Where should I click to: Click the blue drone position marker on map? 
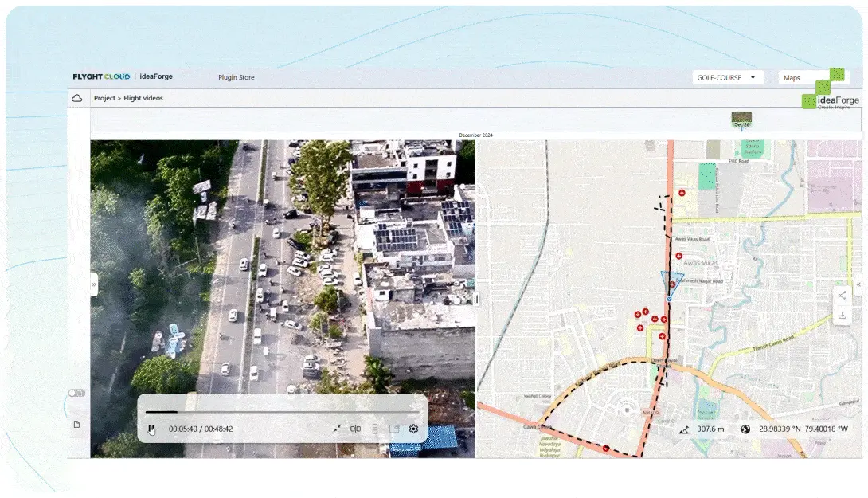pyautogui.click(x=669, y=299)
